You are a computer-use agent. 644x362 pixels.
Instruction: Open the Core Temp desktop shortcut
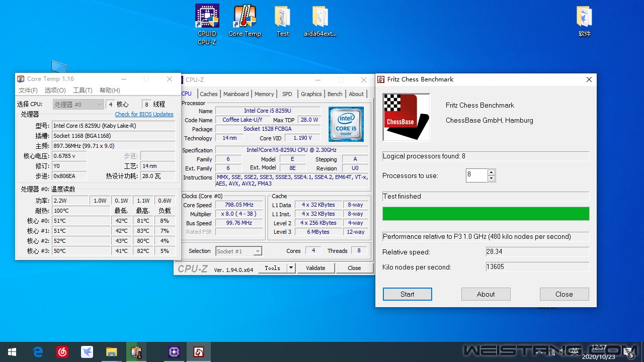click(245, 21)
